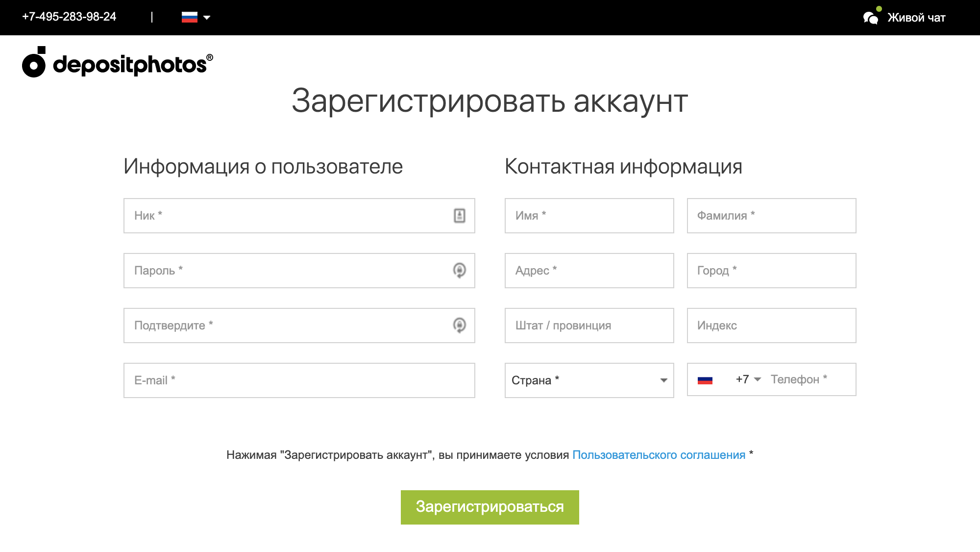Open the live chat bubble icon

point(871,18)
